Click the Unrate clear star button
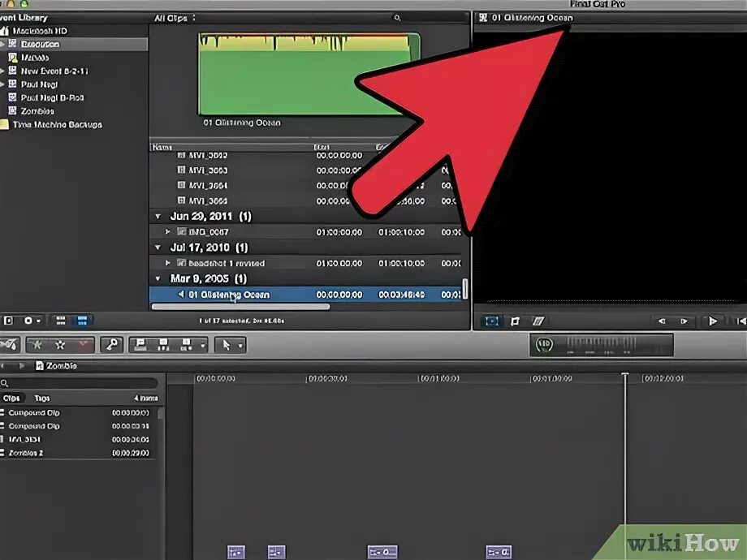Viewport: 747px width, 560px height. (x=60, y=345)
